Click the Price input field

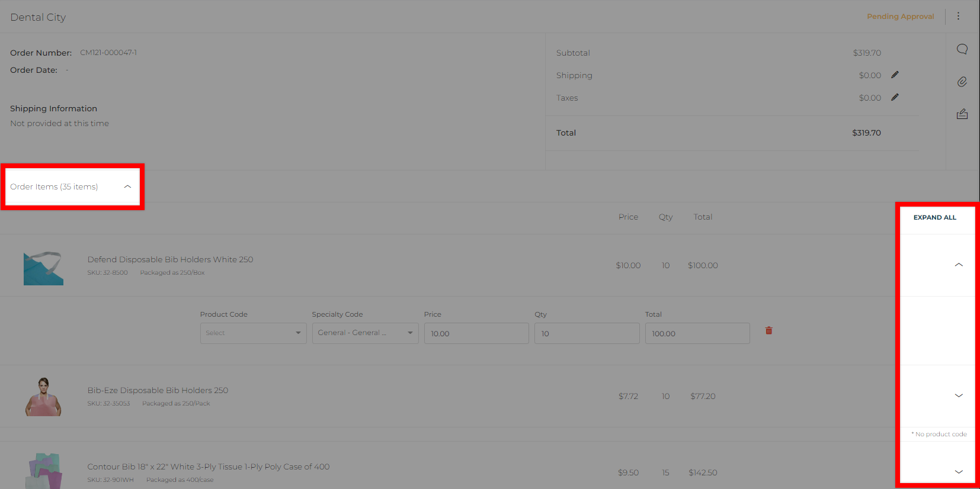[476, 333]
